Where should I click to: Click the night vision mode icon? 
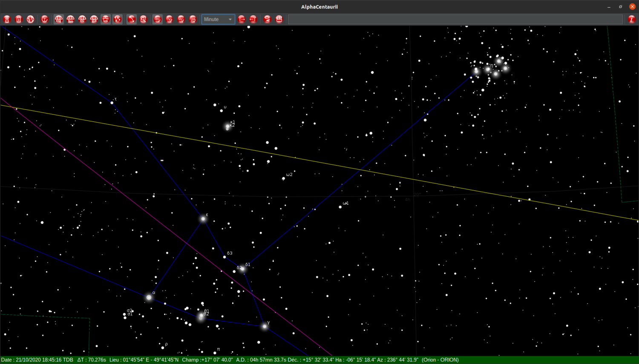(x=267, y=19)
